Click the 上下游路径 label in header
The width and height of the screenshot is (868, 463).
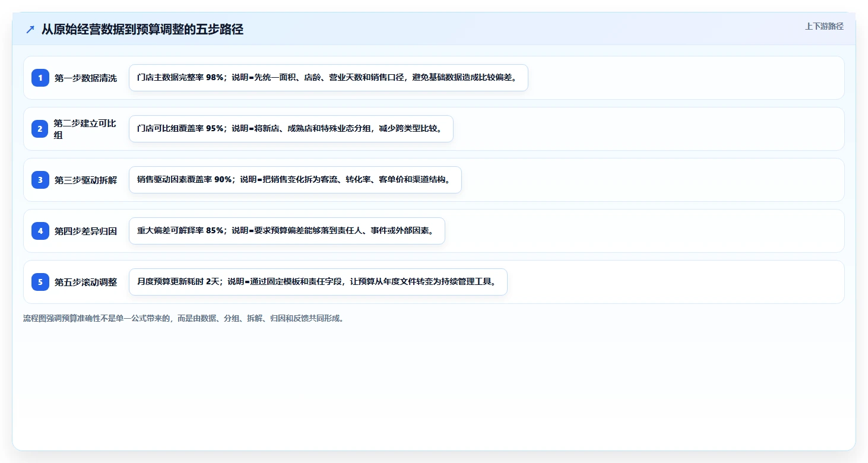point(824,26)
